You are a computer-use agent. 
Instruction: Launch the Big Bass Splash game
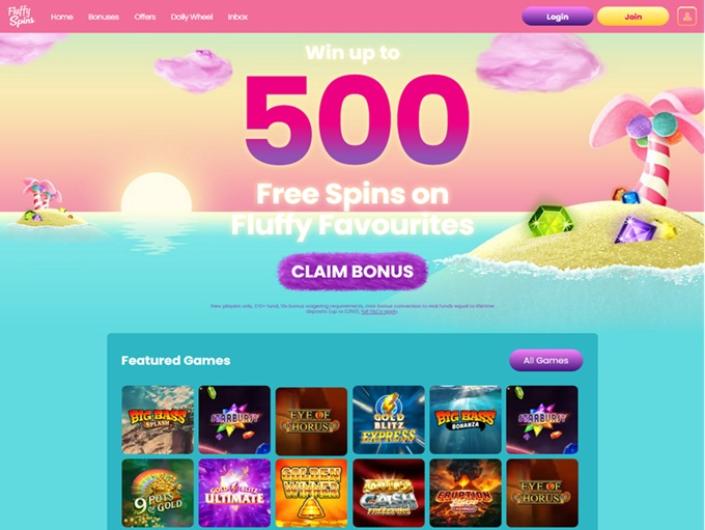click(157, 419)
